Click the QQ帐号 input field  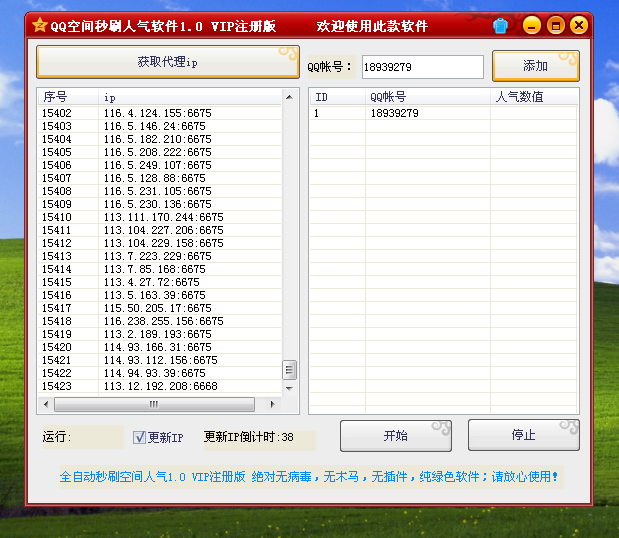[x=423, y=67]
